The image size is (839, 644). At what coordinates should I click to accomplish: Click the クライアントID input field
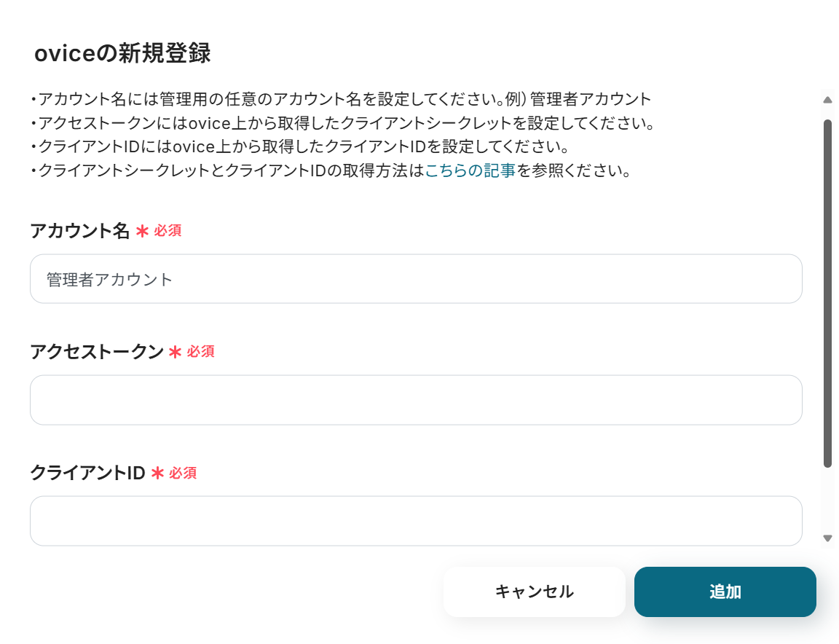415,520
